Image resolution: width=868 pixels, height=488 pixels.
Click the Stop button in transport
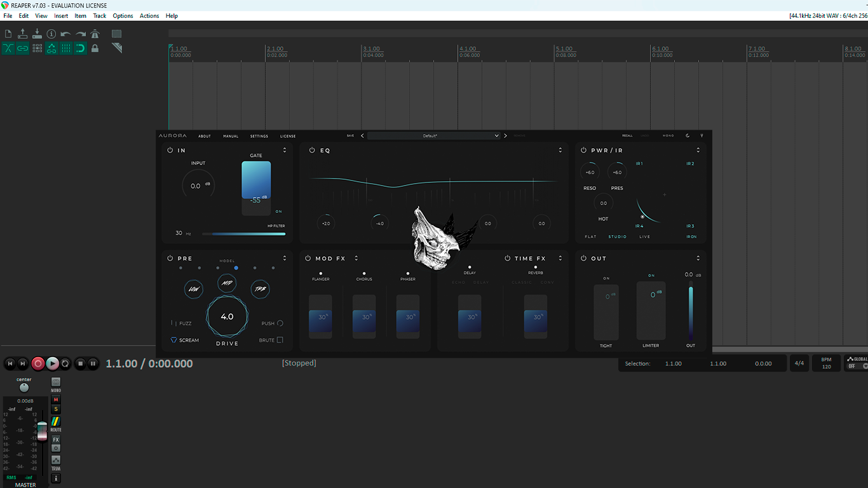(80, 363)
